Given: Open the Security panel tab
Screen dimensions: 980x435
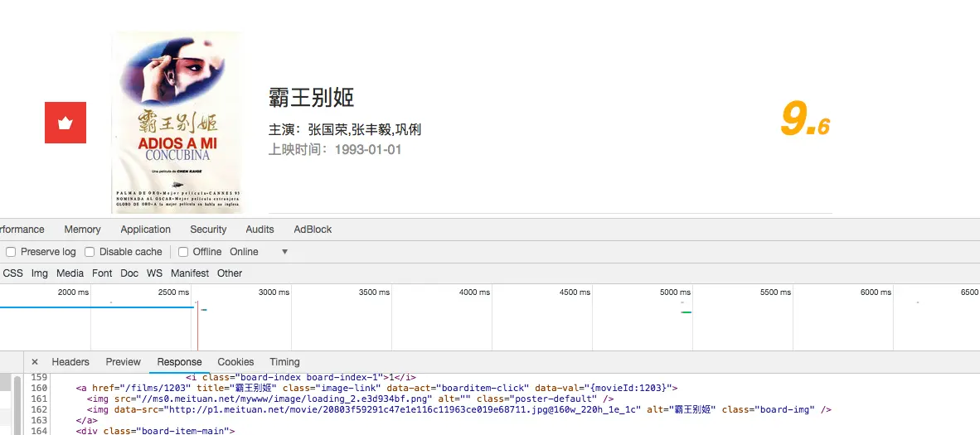Looking at the screenshot, I should point(208,230).
